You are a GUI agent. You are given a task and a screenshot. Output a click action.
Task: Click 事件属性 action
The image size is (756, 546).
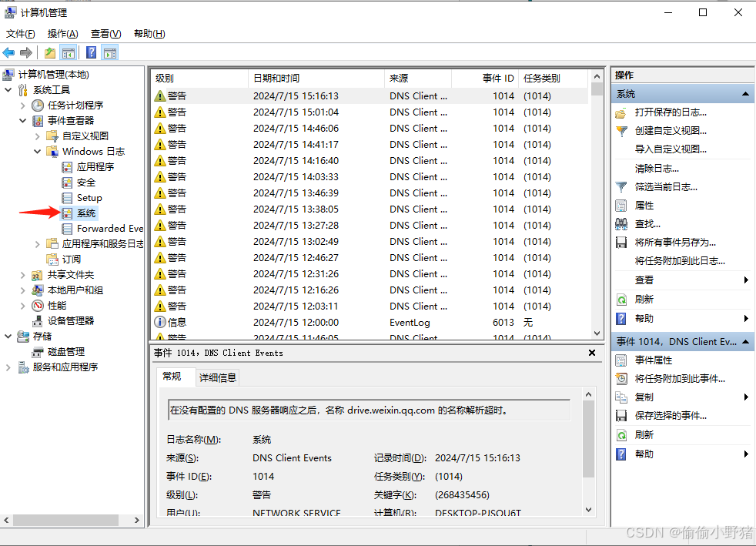pos(654,360)
